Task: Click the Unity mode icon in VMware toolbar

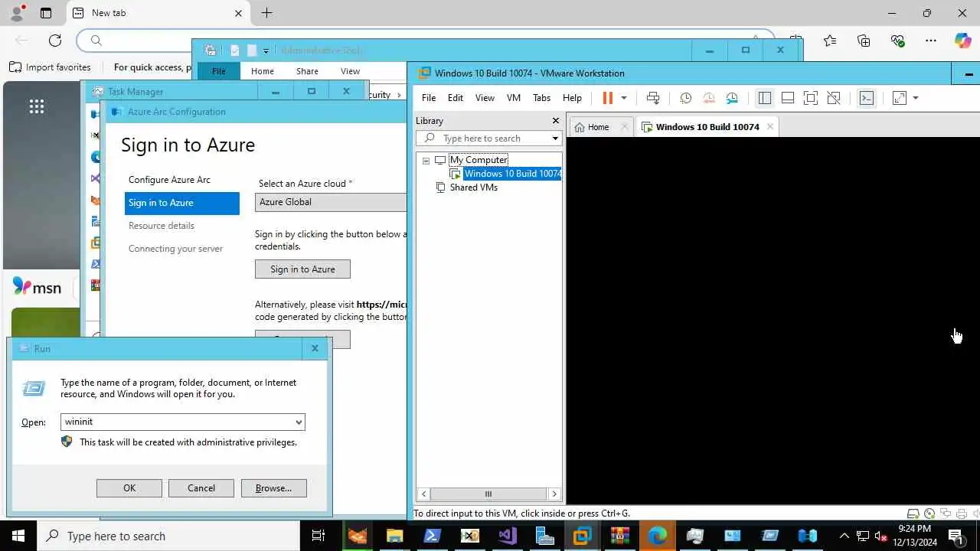Action: click(834, 98)
